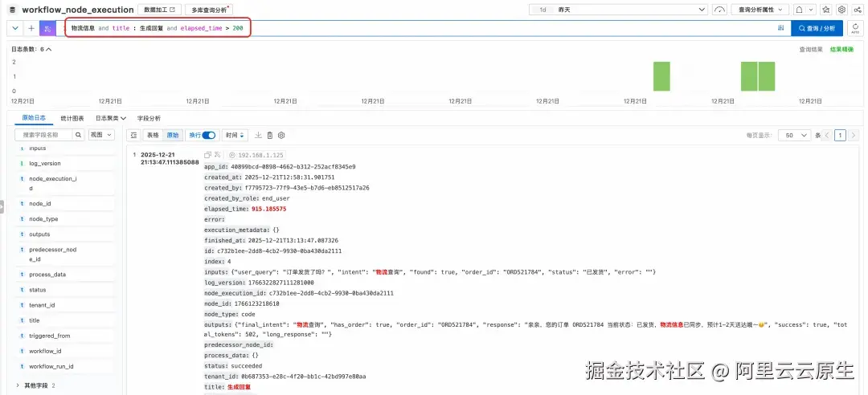The height and width of the screenshot is (395, 868).
Task: Open 日志聚类 tab dropdown
Action: [111, 118]
